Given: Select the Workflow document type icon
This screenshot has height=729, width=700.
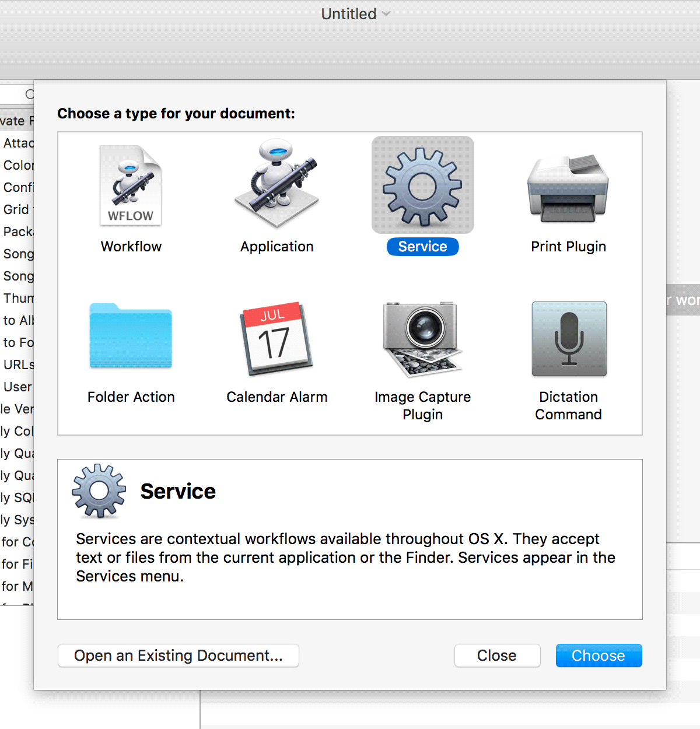Looking at the screenshot, I should pyautogui.click(x=131, y=185).
